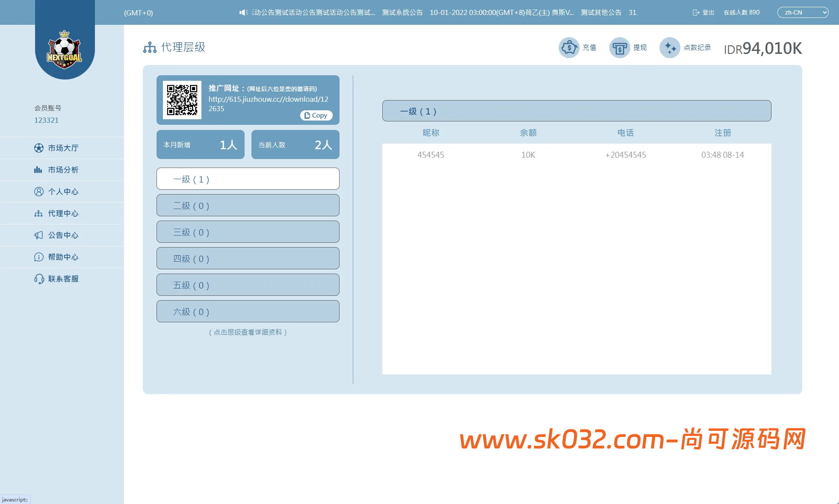
Task: Copy the referral URL with Copy button
Action: (x=316, y=115)
